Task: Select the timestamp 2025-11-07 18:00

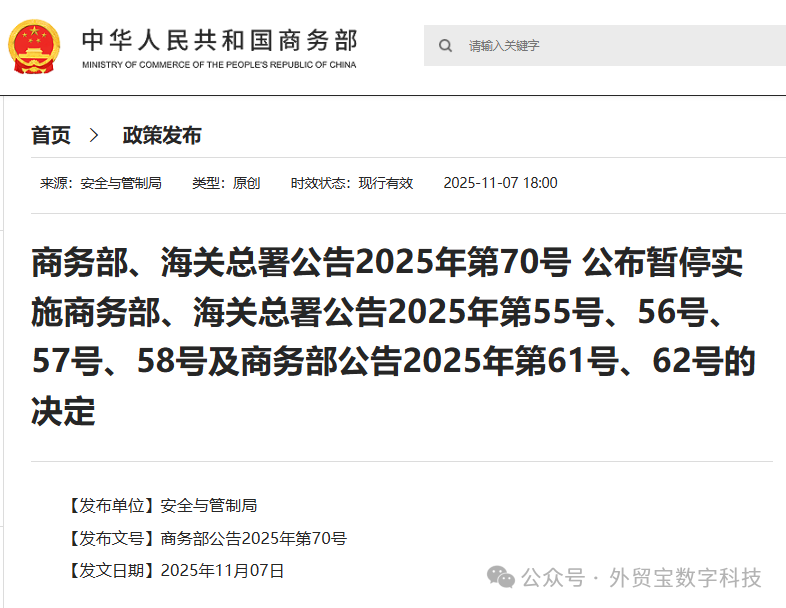Action: pyautogui.click(x=500, y=183)
